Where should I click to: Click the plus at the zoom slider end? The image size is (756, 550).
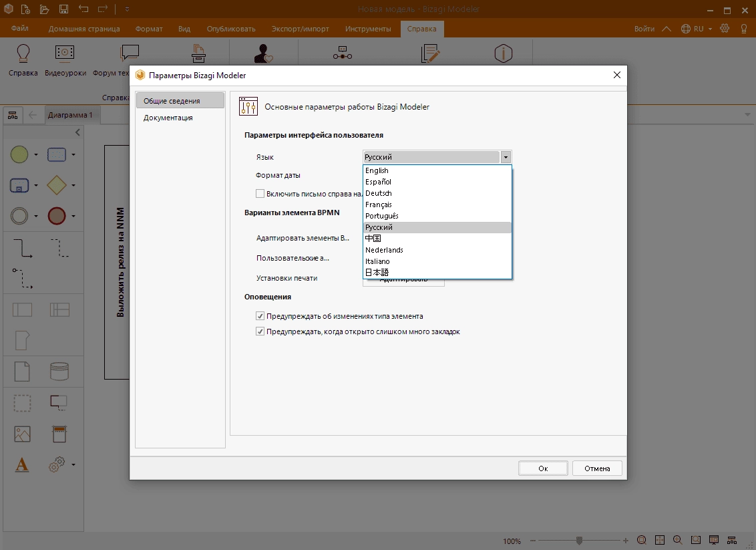tap(625, 541)
